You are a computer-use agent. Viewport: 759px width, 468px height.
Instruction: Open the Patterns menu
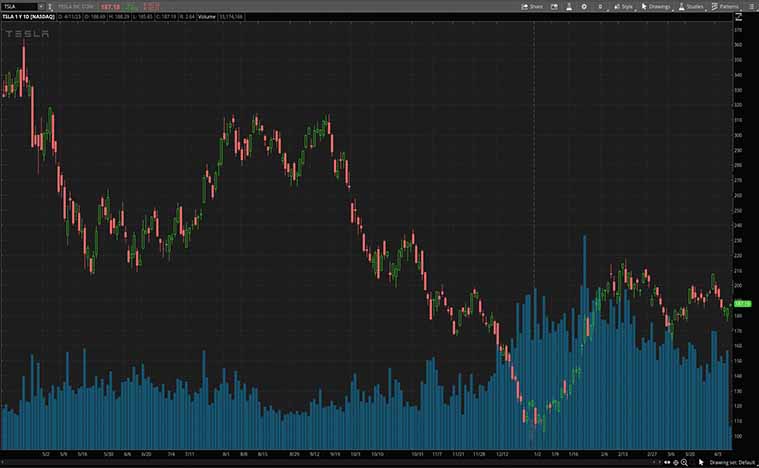(x=725, y=7)
